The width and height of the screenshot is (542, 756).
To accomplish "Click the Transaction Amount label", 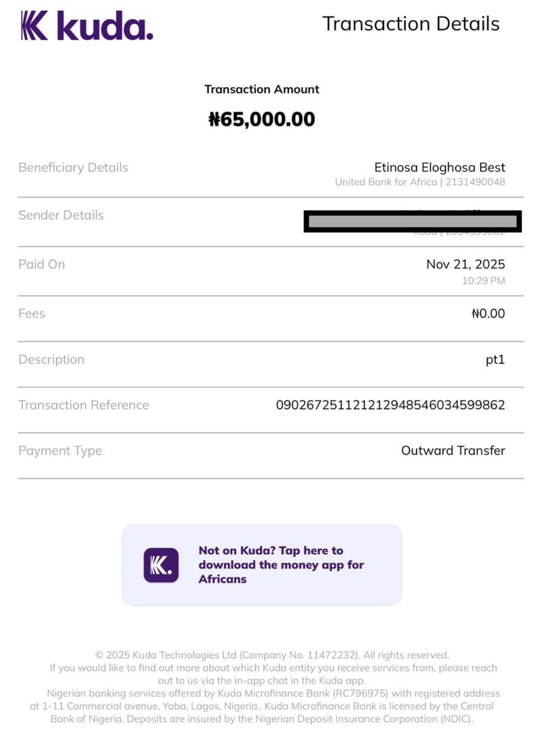I will [x=262, y=89].
